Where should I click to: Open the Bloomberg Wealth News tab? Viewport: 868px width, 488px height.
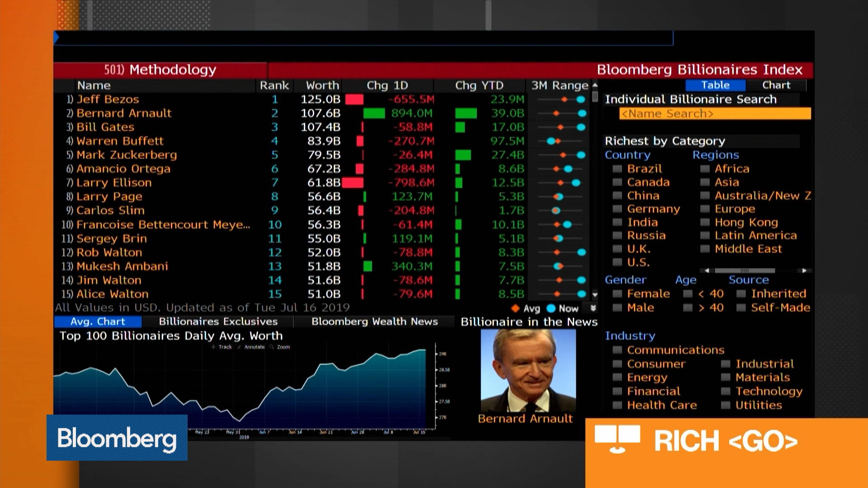point(374,322)
